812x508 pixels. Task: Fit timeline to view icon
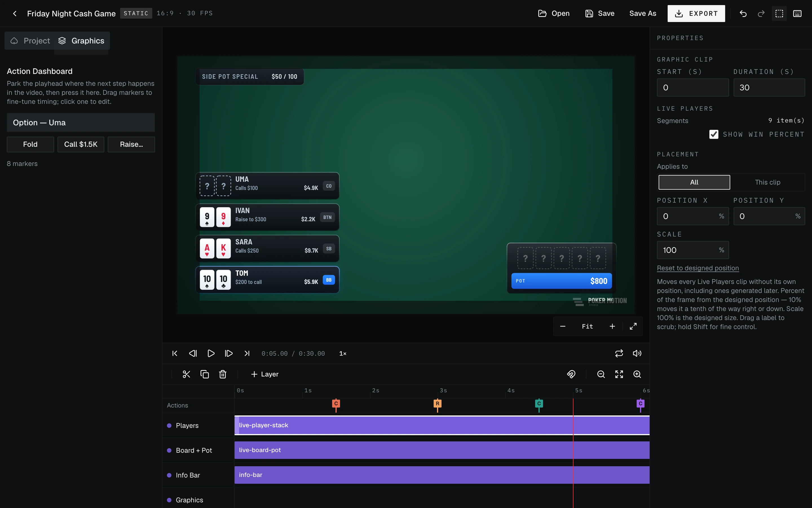point(619,374)
